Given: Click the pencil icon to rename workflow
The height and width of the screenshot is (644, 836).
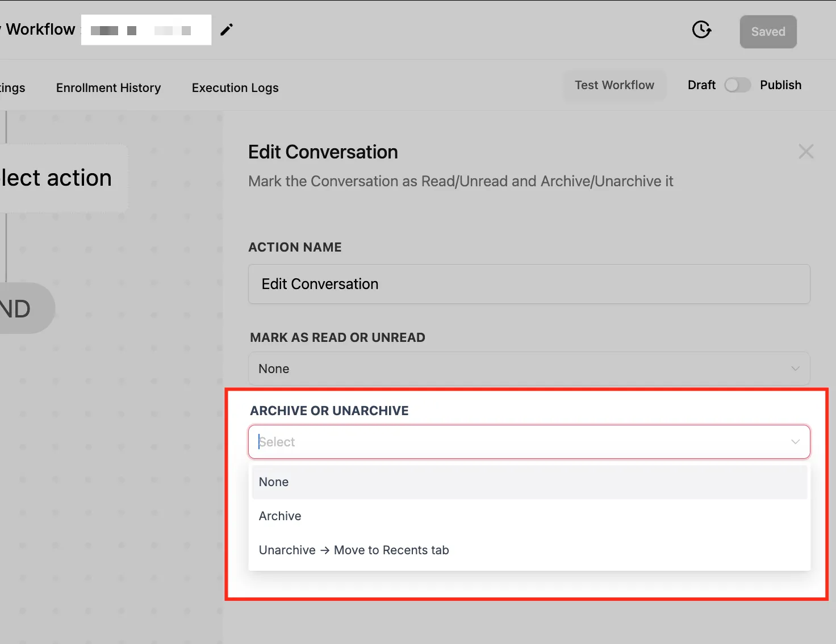Looking at the screenshot, I should pos(227,30).
